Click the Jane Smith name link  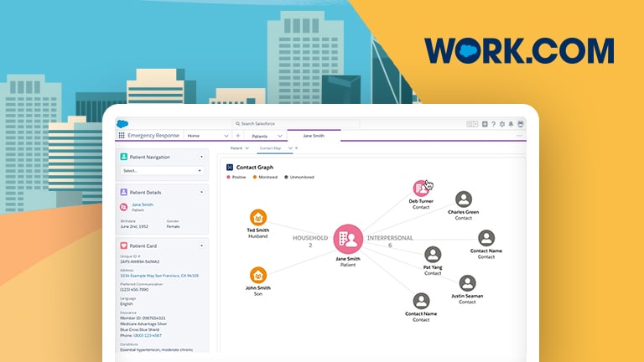click(143, 204)
